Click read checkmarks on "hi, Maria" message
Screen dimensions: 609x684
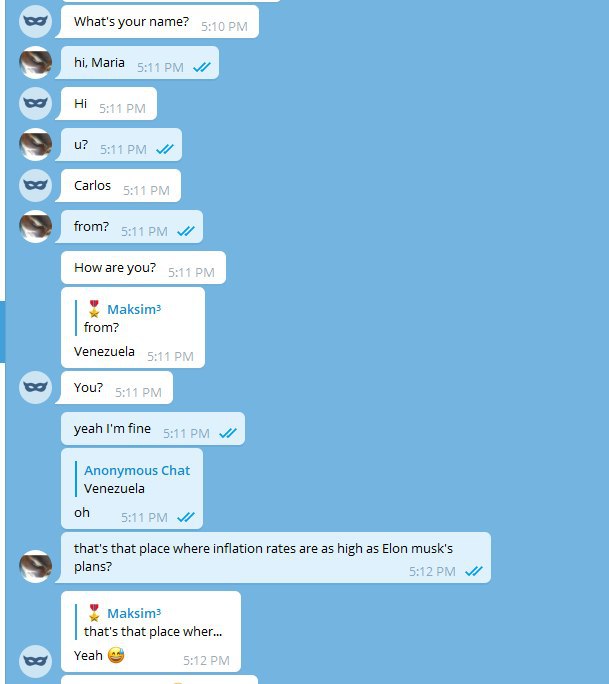point(202,67)
